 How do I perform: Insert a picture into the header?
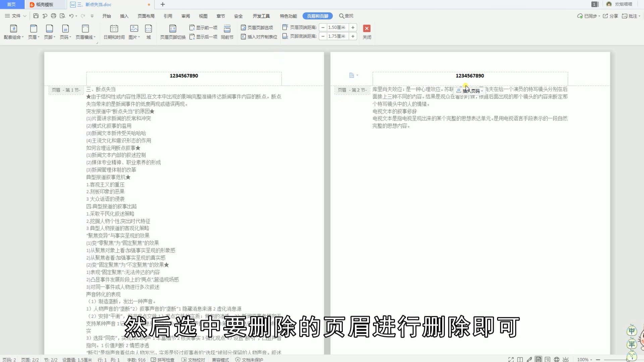(133, 32)
